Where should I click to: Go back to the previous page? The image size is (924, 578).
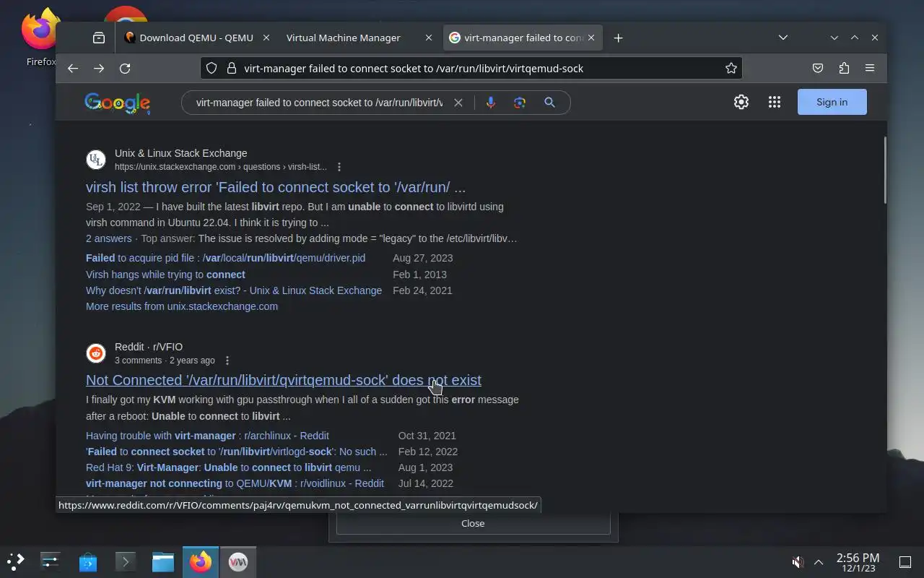point(73,68)
